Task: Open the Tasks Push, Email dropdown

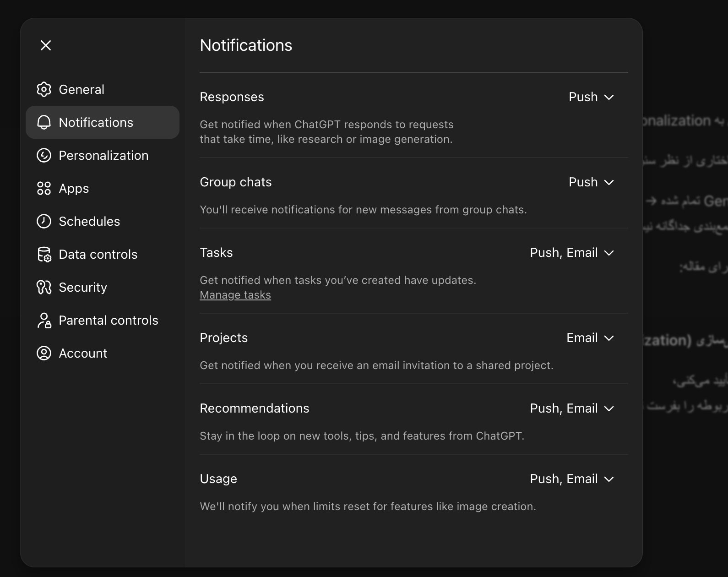Action: pos(572,253)
